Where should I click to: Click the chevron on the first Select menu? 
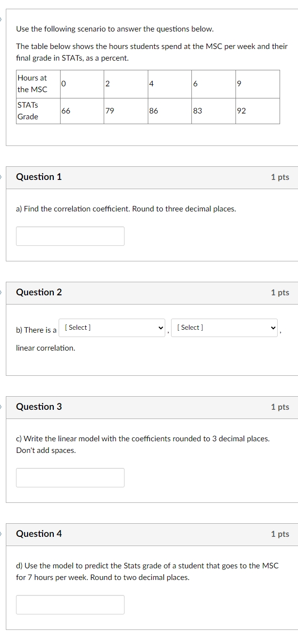click(x=161, y=327)
